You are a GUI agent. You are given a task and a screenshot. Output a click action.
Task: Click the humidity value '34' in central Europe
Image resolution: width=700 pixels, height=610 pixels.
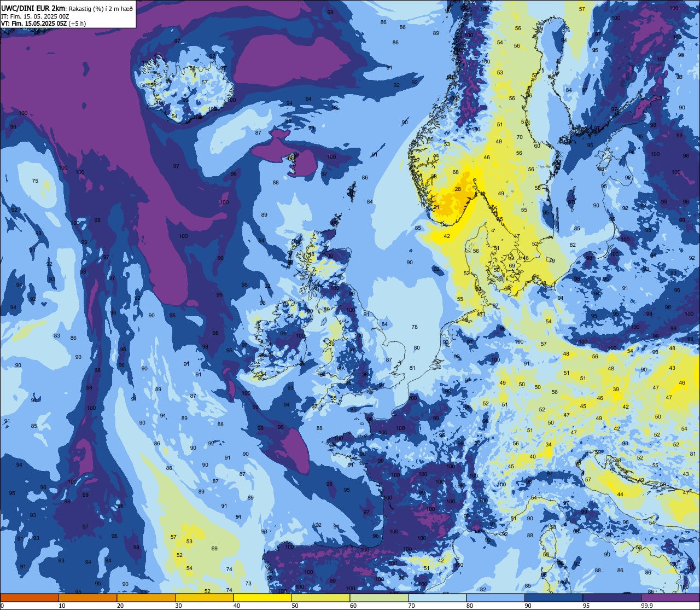click(x=549, y=445)
